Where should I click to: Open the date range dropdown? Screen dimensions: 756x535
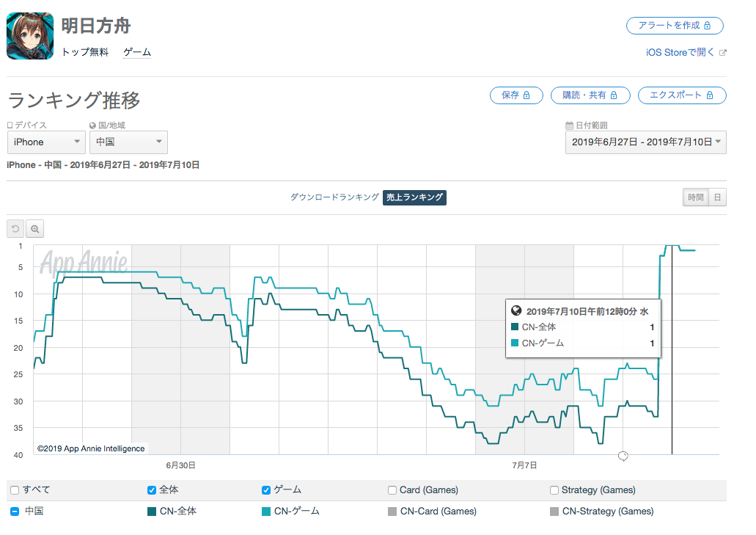click(645, 142)
